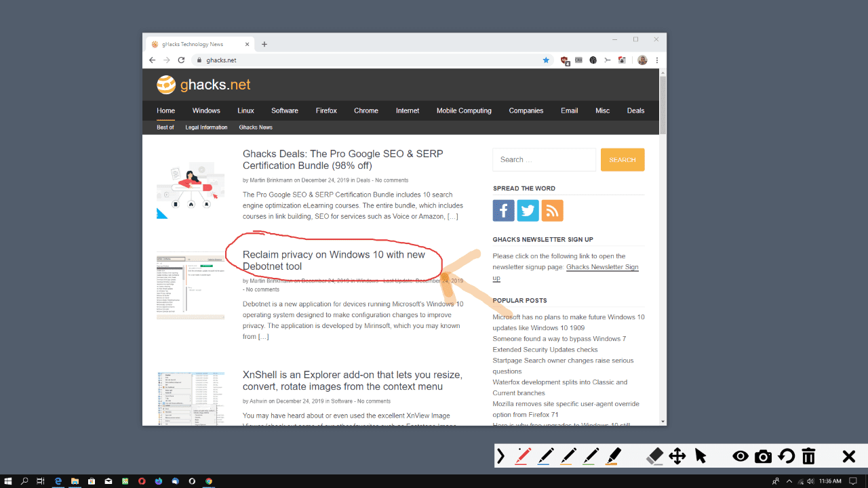Open File Explorer from the taskbar
Image resolution: width=868 pixels, height=488 pixels.
(x=75, y=481)
